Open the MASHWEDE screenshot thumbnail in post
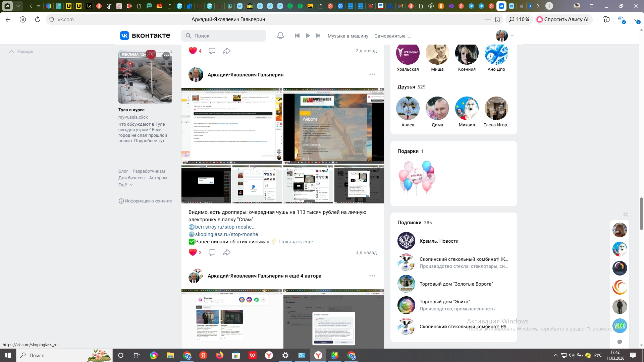The image size is (644, 362). (333, 126)
